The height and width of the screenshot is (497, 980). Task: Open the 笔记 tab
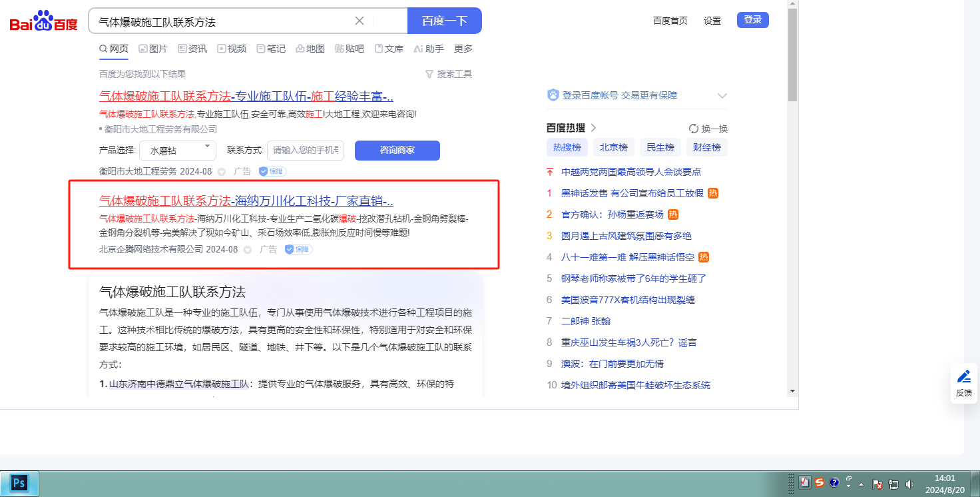point(271,49)
